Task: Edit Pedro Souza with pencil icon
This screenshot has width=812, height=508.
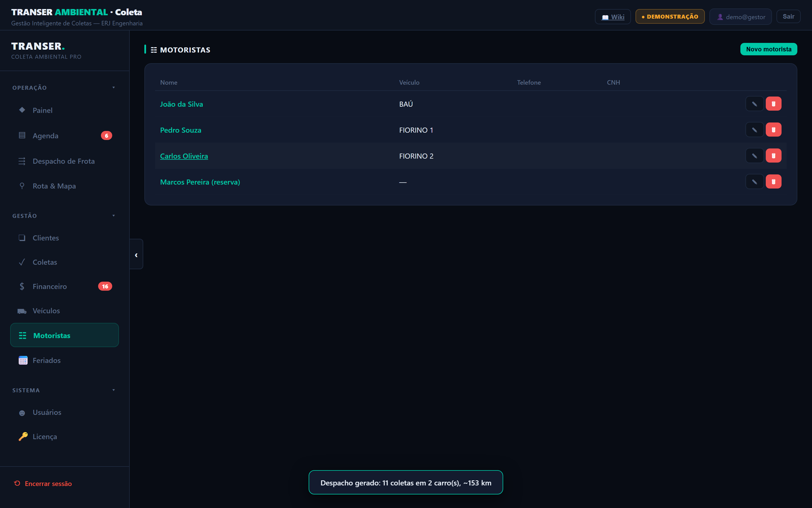Action: pos(754,130)
